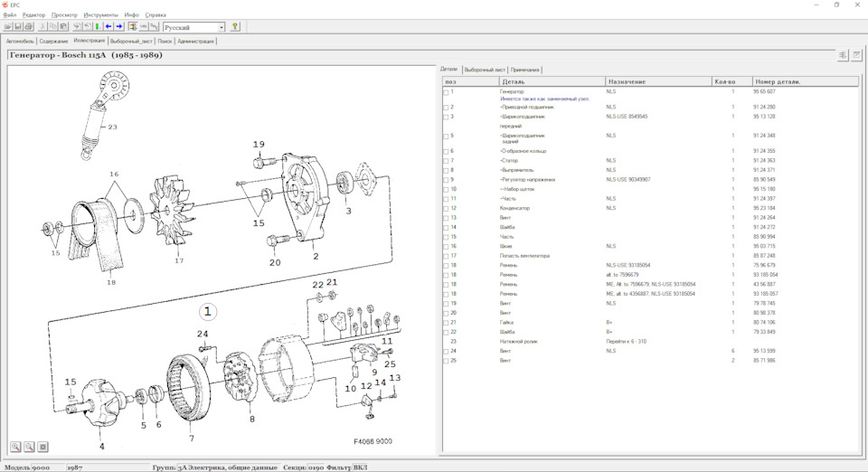Click the checkmark icon beside the title bar
The image size is (868, 472).
coord(856,55)
